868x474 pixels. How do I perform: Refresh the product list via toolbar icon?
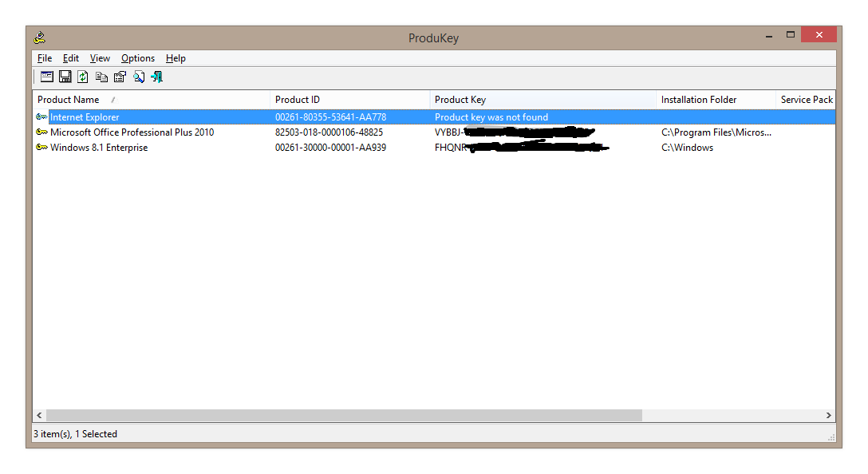point(82,76)
